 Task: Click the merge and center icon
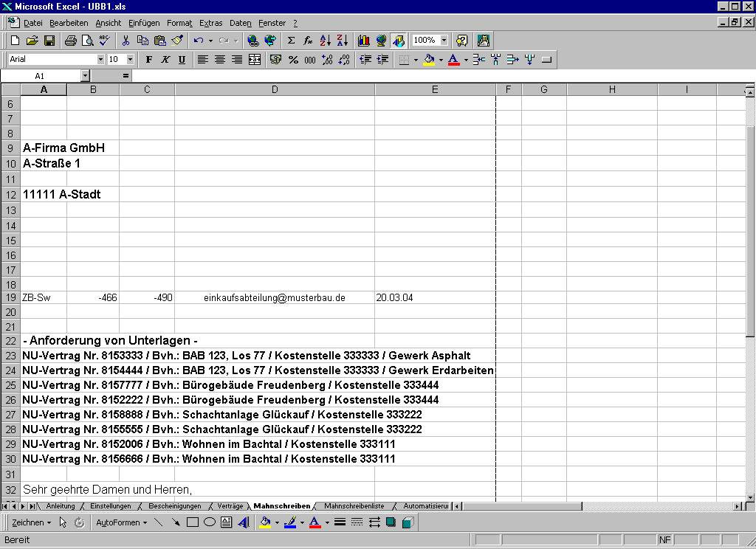tap(255, 60)
